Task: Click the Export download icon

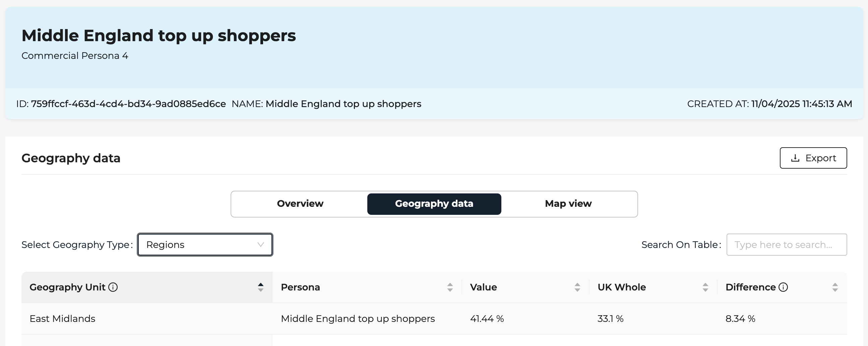Action: (795, 158)
